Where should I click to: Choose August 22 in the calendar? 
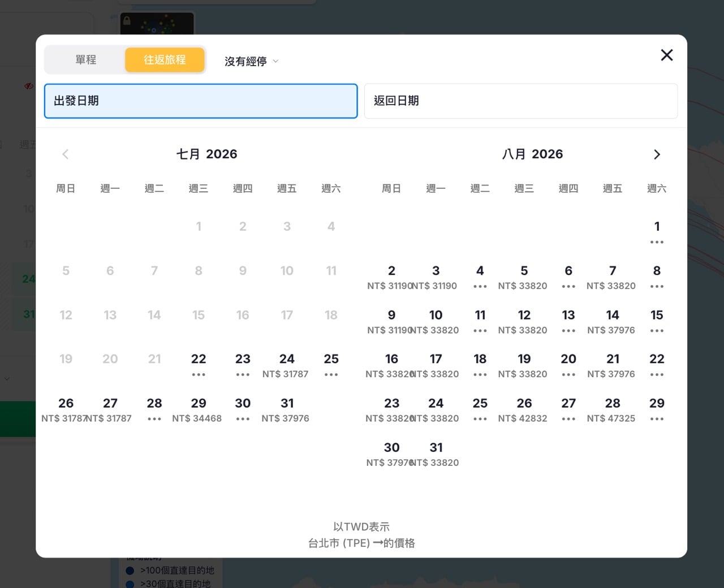[x=657, y=365]
